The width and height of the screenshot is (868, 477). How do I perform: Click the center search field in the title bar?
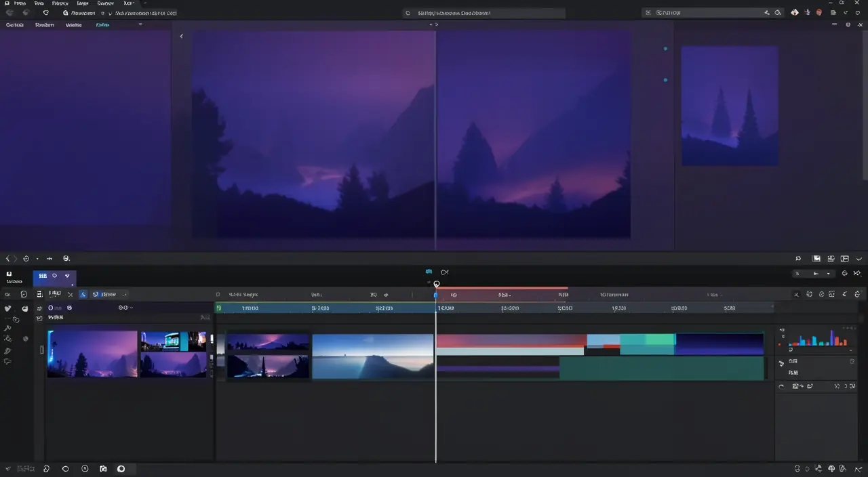[484, 13]
